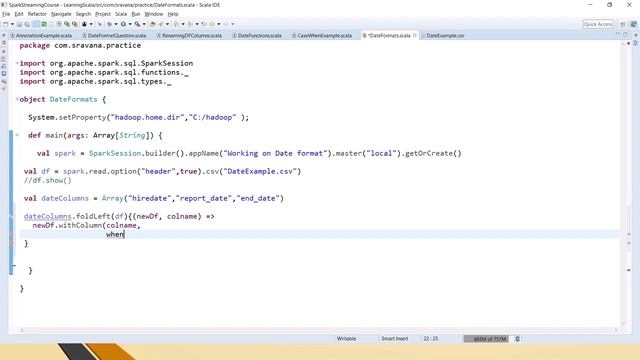Expand the External Tools dropdown arrow
The height and width of the screenshot is (360, 640).
pos(144,24)
